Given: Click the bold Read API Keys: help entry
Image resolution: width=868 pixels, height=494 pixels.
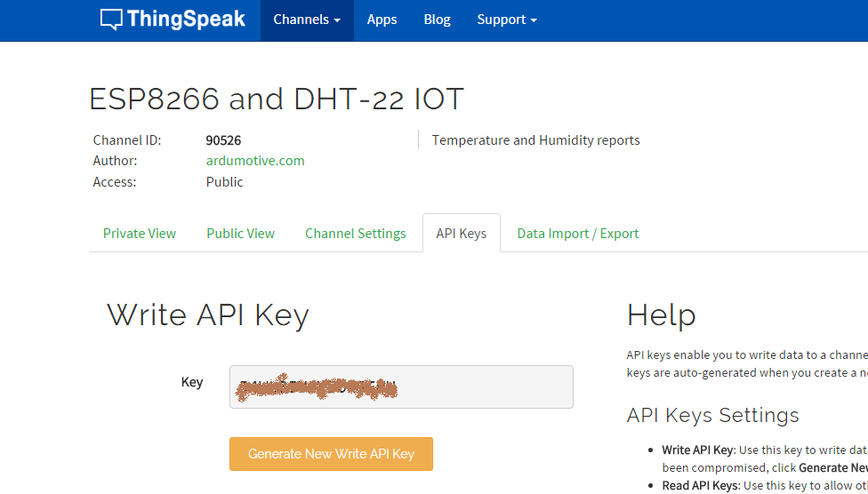Looking at the screenshot, I should 701,486.
